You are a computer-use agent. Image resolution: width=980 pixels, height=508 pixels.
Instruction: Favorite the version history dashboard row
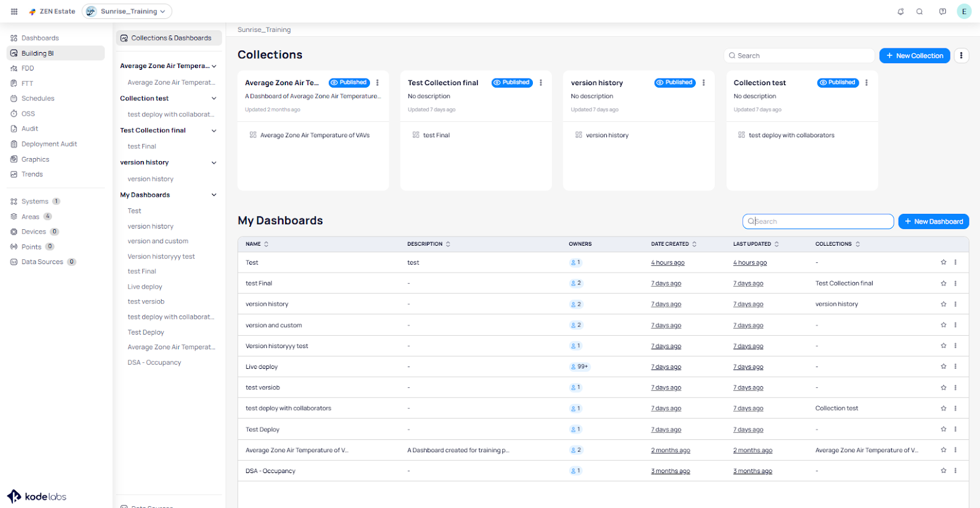pos(943,304)
